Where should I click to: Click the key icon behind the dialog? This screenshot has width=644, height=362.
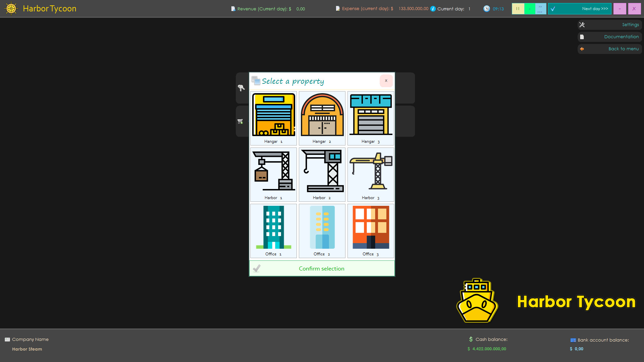click(x=241, y=88)
